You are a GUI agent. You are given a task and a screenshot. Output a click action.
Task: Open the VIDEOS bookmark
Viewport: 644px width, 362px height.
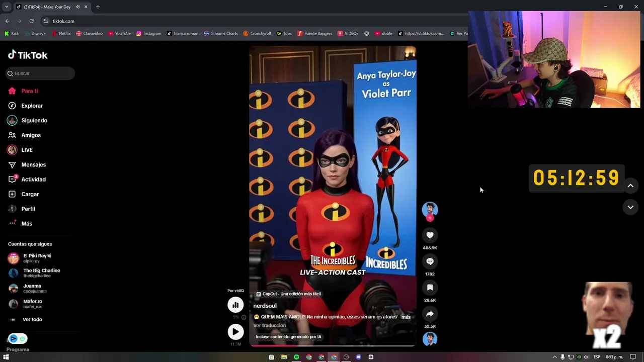pos(348,34)
